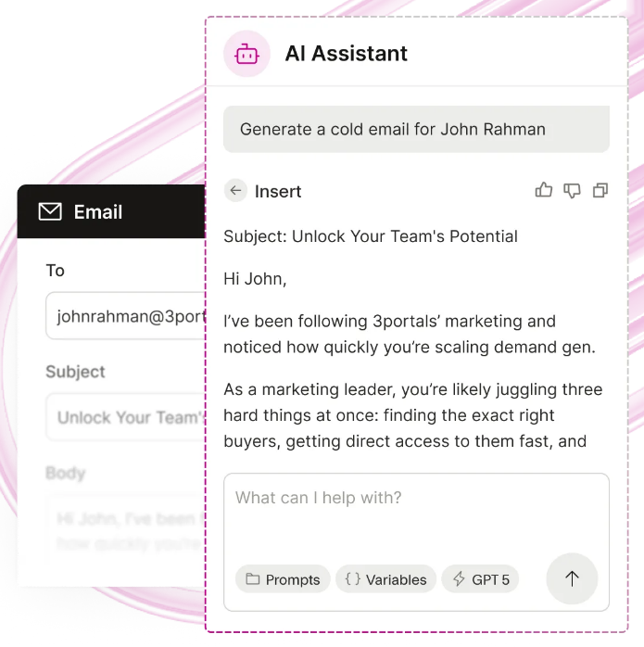
Task: Click the Body text area in Email panel
Action: pyautogui.click(x=126, y=532)
